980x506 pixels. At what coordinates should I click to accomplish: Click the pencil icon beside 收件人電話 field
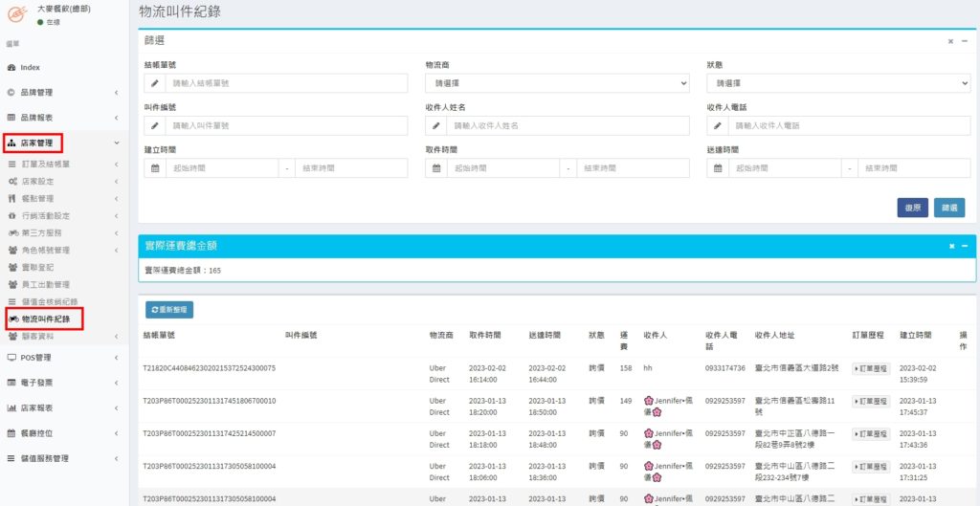tap(718, 125)
